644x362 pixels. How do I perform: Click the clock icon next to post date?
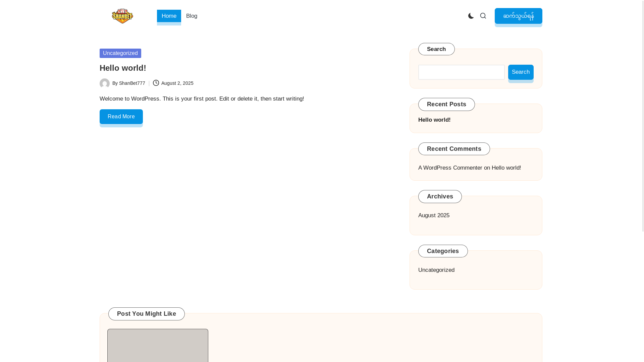click(156, 83)
